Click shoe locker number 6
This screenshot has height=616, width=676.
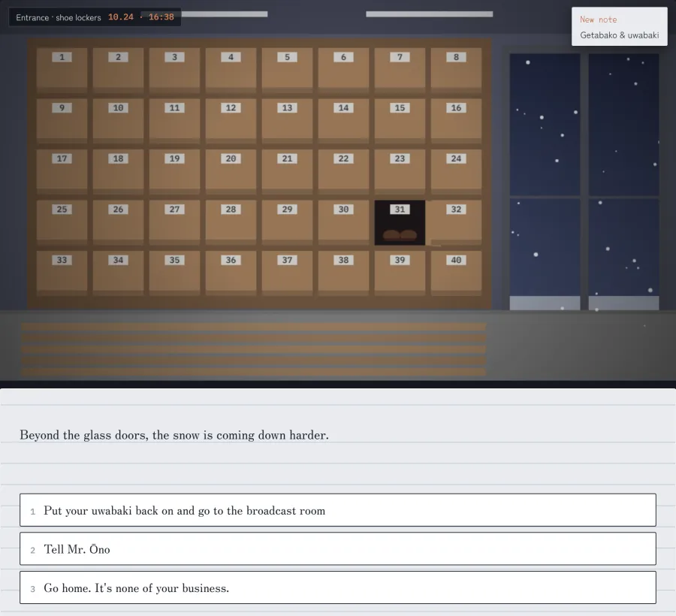click(343, 71)
